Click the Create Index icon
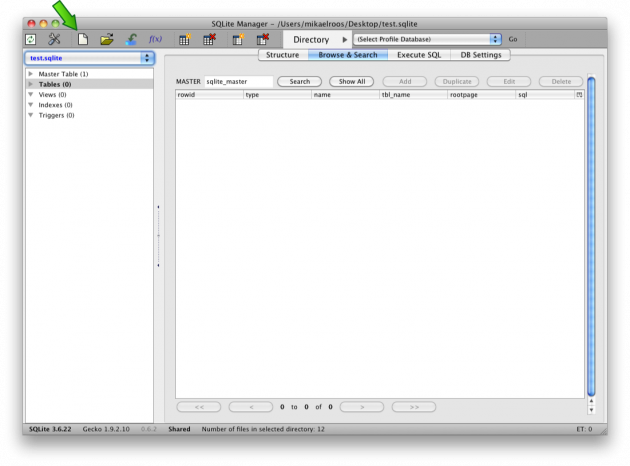The image size is (630, 466). [238, 39]
